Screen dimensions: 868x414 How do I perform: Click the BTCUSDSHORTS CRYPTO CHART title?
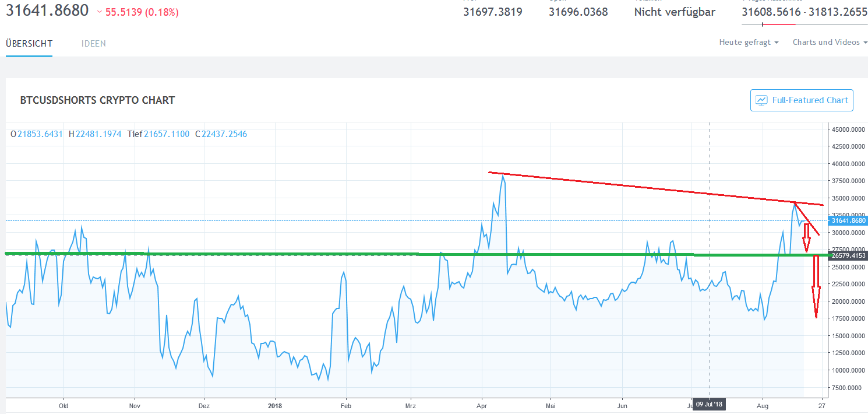click(x=97, y=100)
